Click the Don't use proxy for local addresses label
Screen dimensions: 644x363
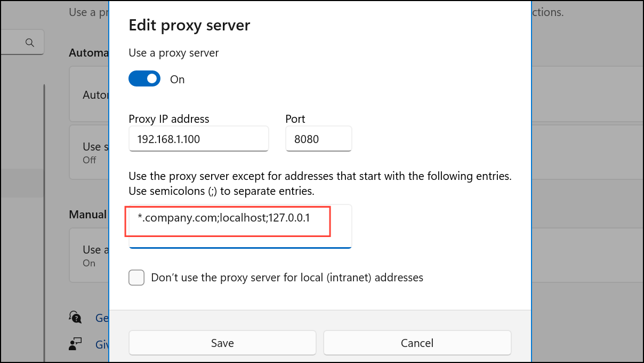(287, 278)
